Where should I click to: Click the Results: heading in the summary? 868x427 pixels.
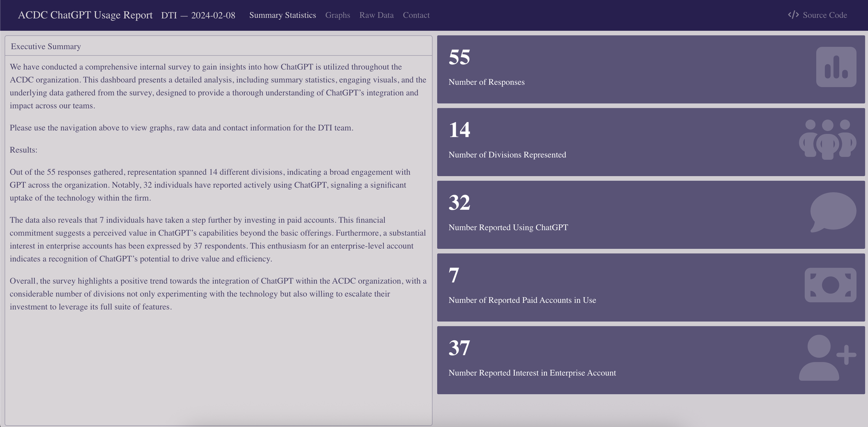tap(23, 150)
